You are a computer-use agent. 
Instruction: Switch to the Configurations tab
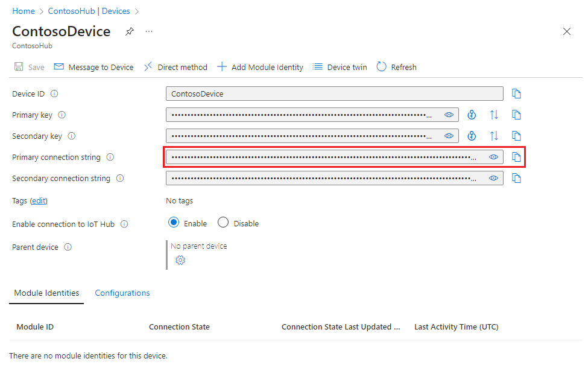point(122,293)
